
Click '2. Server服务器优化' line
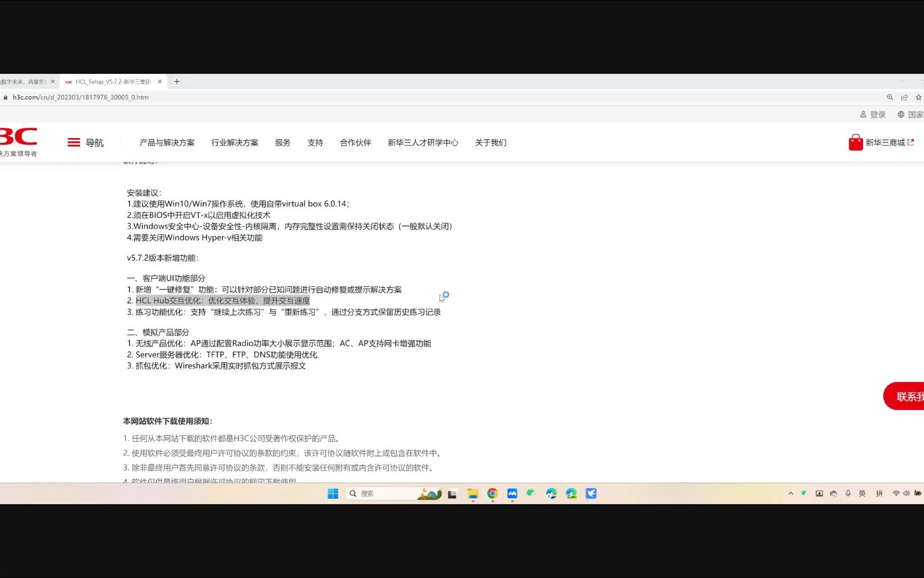222,355
